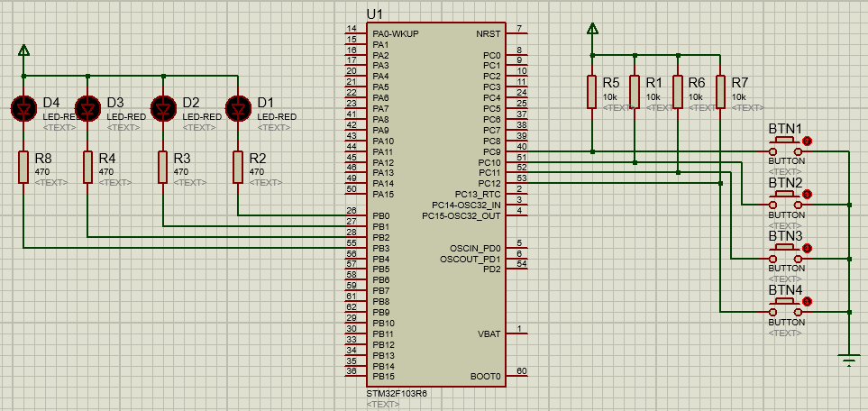Click the STM32F103R6 part name text
Image resolution: width=868 pixels, height=411 pixels.
click(397, 393)
